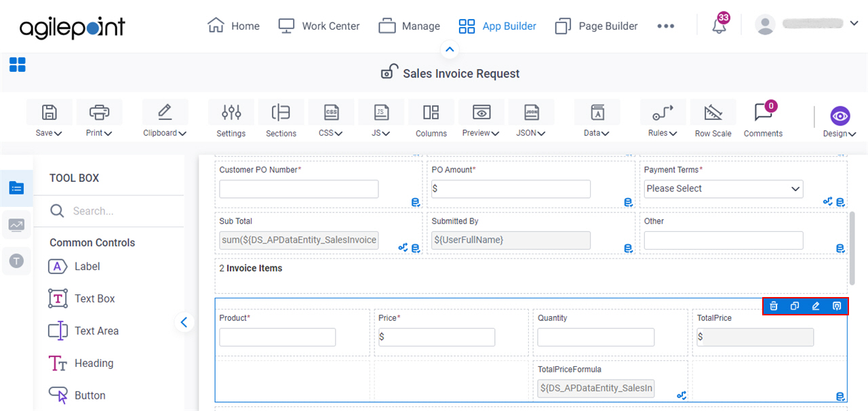Open Page Builder
Viewport: 868px width, 411px height.
click(596, 26)
